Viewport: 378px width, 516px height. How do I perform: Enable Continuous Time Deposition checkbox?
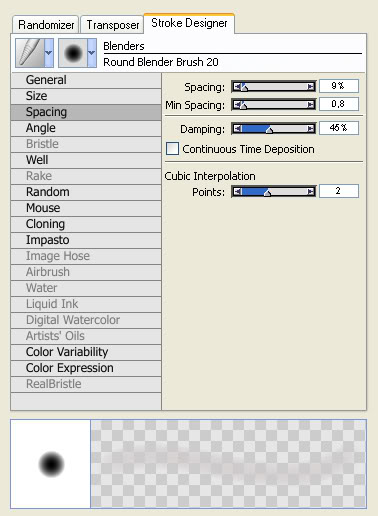coord(172,149)
